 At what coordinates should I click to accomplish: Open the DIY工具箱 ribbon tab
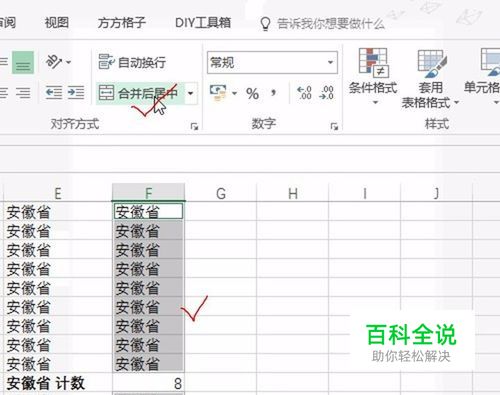[203, 23]
